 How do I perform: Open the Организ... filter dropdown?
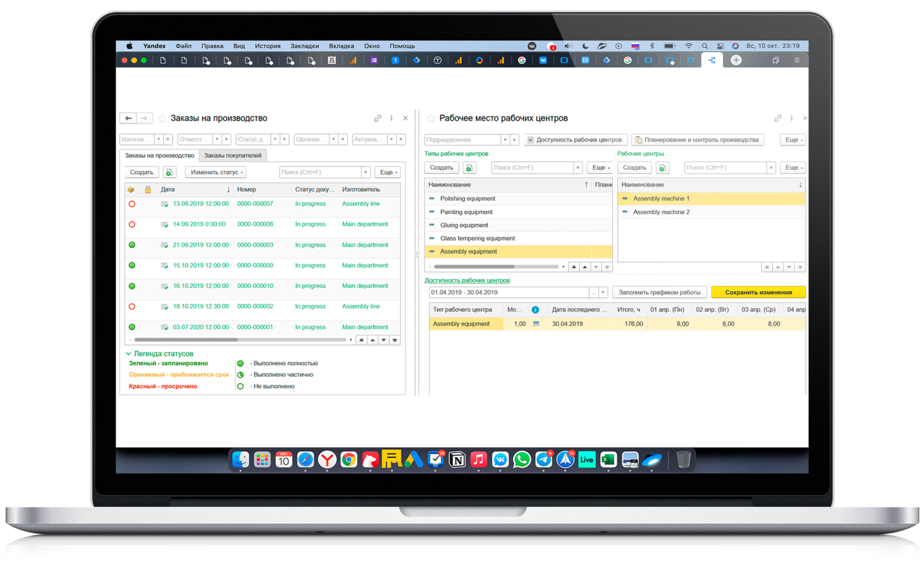click(333, 139)
